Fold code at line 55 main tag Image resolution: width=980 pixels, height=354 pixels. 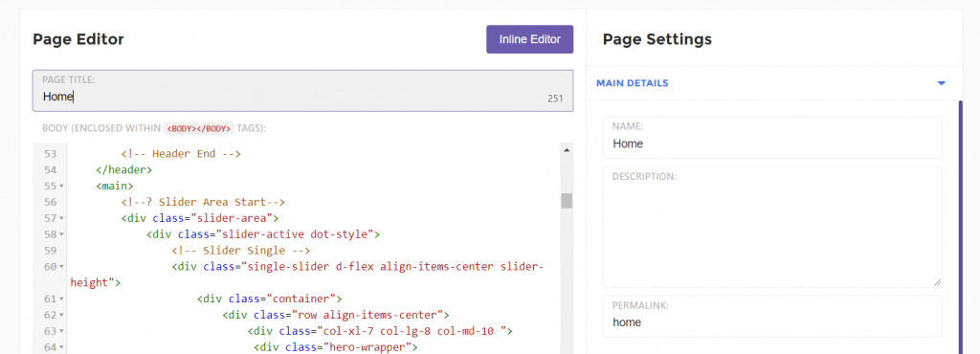[62, 186]
